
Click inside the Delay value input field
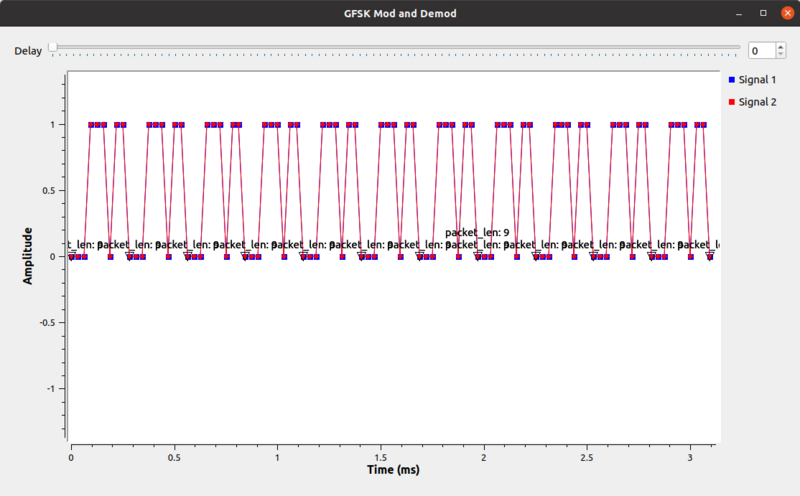click(762, 51)
